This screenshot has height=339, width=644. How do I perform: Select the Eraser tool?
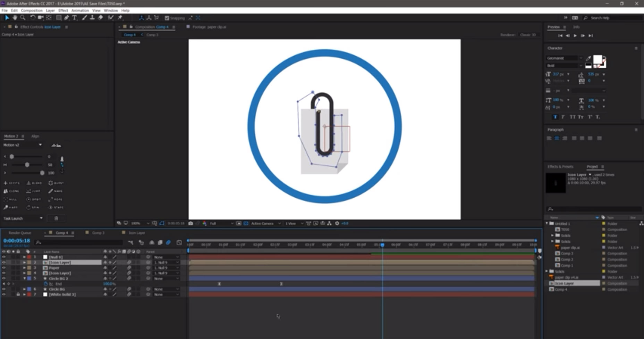[x=100, y=18]
